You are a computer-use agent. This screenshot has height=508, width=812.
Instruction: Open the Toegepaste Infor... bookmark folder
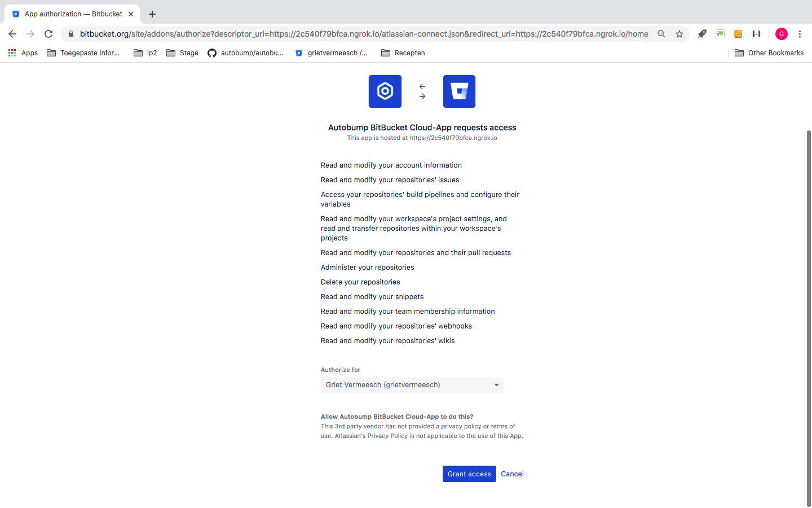[x=83, y=53]
